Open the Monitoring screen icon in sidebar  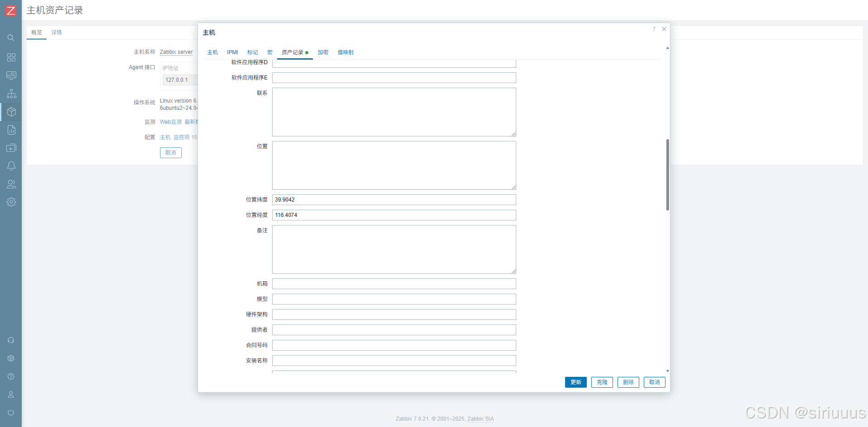click(11, 75)
